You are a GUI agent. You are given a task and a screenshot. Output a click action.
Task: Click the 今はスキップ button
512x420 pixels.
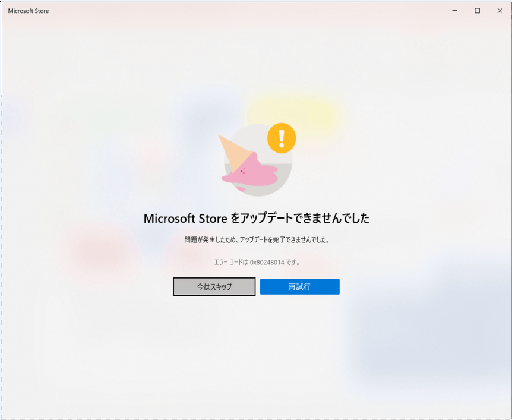point(214,287)
